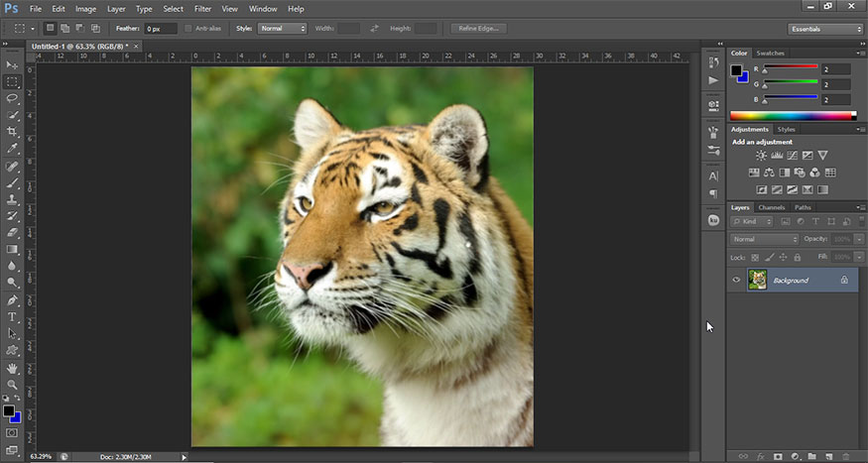Open the Image menu
This screenshot has height=463, width=868.
(85, 9)
